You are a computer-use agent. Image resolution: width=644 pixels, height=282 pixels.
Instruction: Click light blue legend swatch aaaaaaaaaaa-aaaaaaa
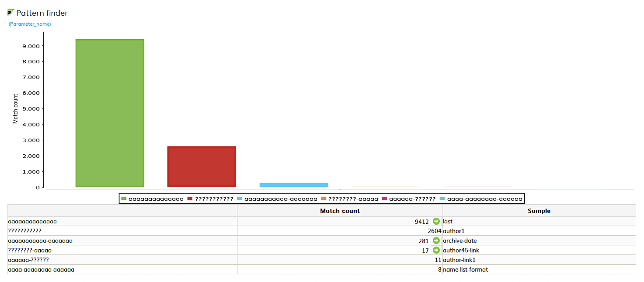239,199
